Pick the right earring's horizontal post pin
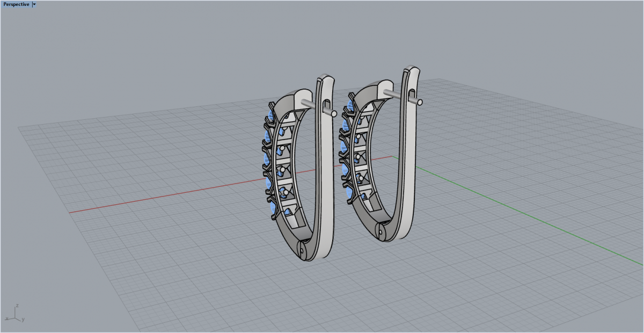This screenshot has height=333, width=644. 394,94
